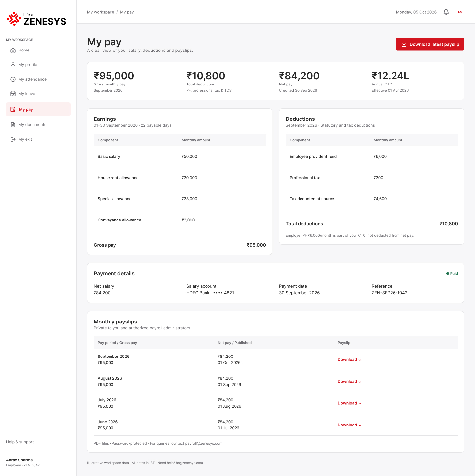Screen dimensions: 475x476
Task: Click the payment date 30 September 2026
Action: click(x=299, y=293)
